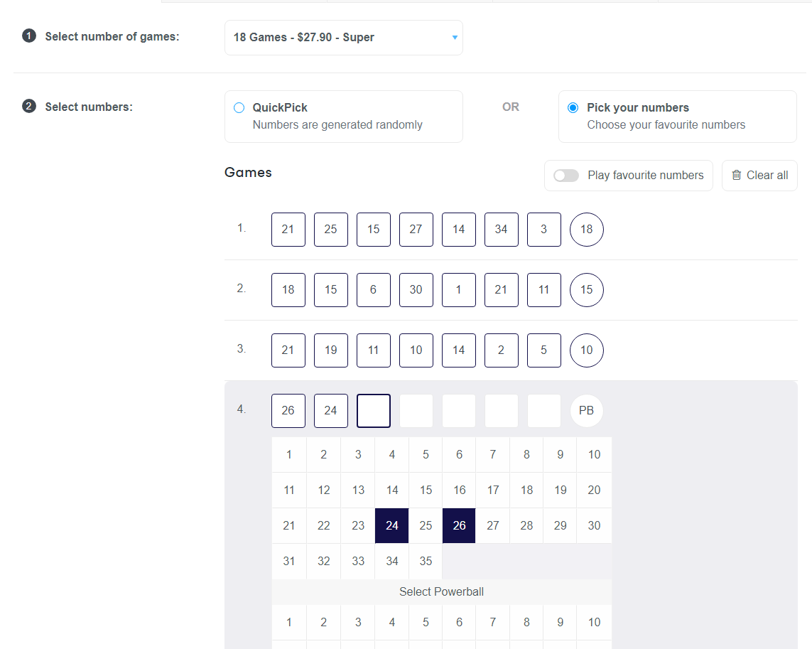Screen dimensions: 812x649
Task: Pick number 31 in the number grid
Action: [289, 561]
